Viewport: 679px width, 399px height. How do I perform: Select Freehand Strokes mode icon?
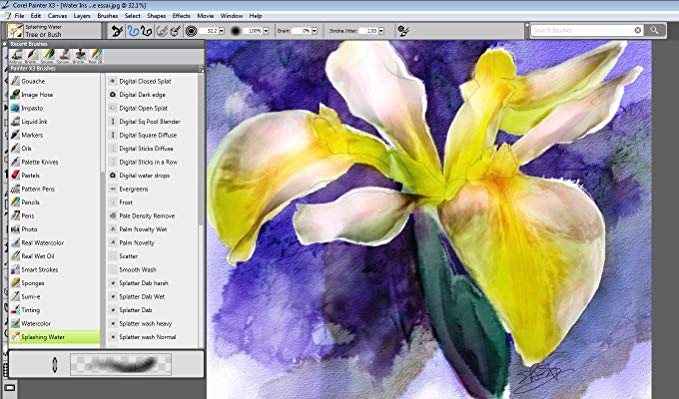[132, 31]
